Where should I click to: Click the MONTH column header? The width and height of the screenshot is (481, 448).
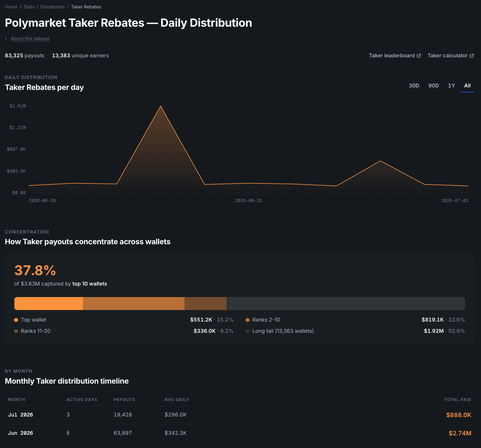pos(17,399)
